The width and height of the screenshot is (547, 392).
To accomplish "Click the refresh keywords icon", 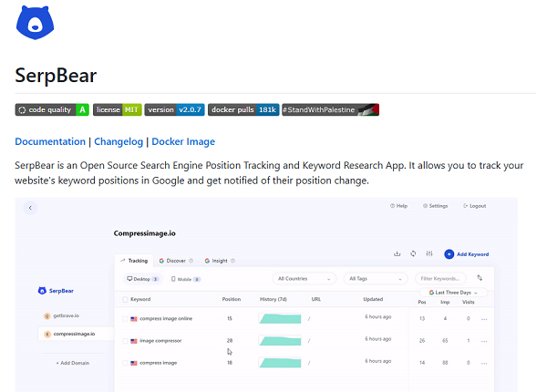I will coord(413,253).
